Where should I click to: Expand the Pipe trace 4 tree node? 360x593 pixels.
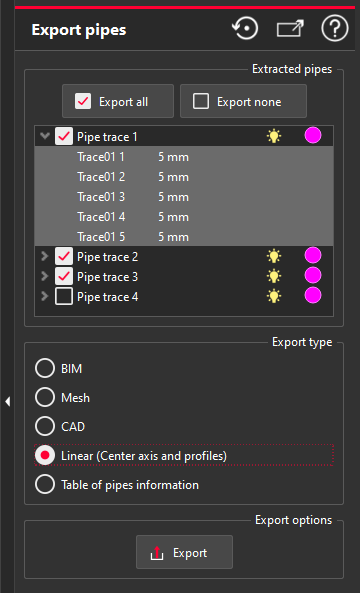pos(45,296)
